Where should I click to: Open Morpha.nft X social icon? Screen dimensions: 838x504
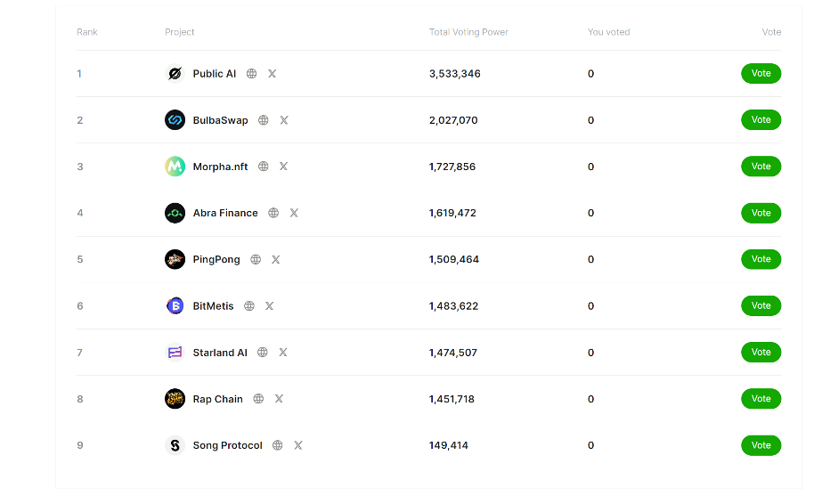(x=283, y=167)
